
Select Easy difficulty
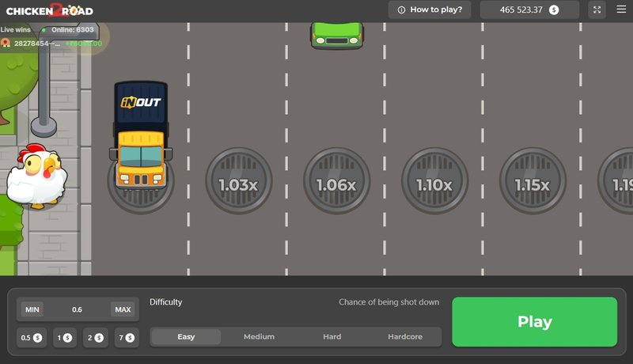pos(186,336)
